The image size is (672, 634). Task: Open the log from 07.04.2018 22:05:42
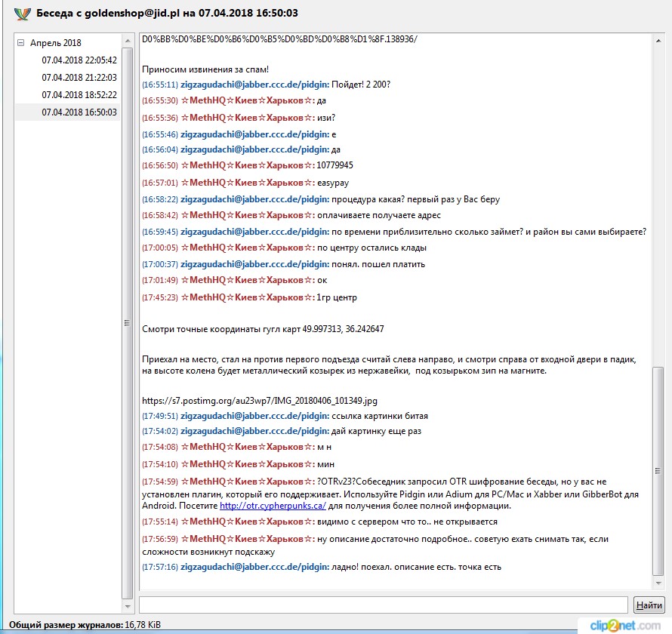click(x=79, y=60)
